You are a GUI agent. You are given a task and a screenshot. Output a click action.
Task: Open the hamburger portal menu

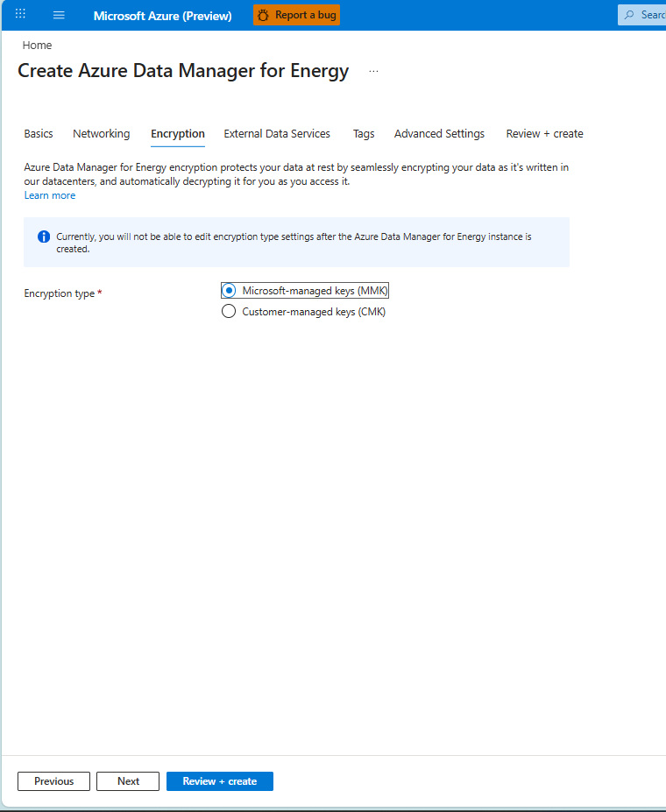pyautogui.click(x=59, y=15)
